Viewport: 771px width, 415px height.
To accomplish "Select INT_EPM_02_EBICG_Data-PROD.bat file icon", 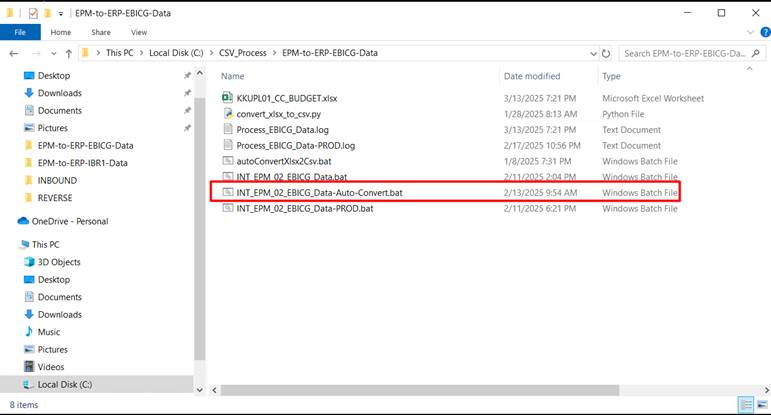I will [x=227, y=208].
